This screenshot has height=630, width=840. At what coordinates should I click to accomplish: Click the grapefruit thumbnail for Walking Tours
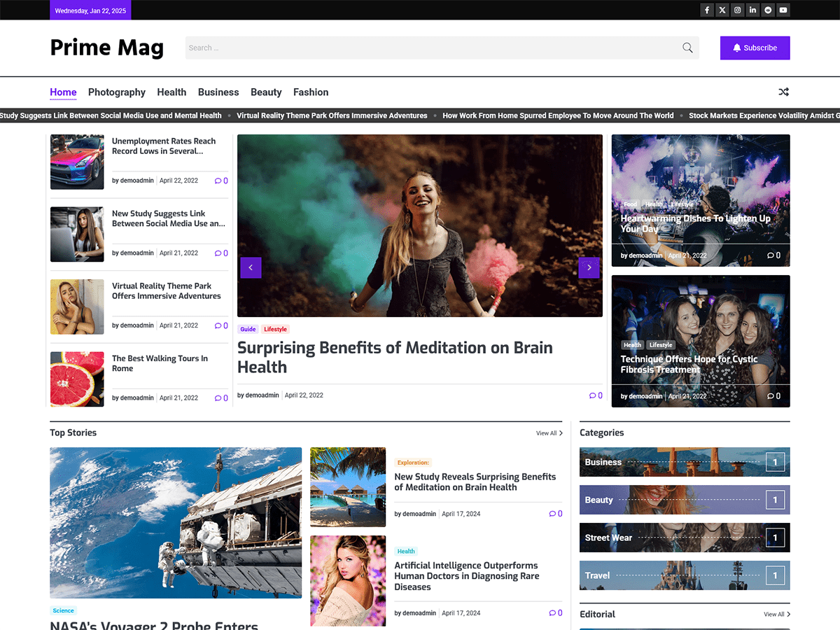point(77,379)
